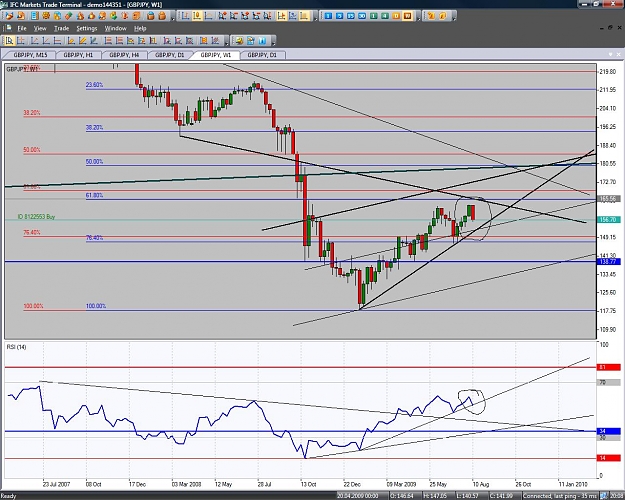
Task: Select the green 1-hour timeframe button
Action: point(373,16)
